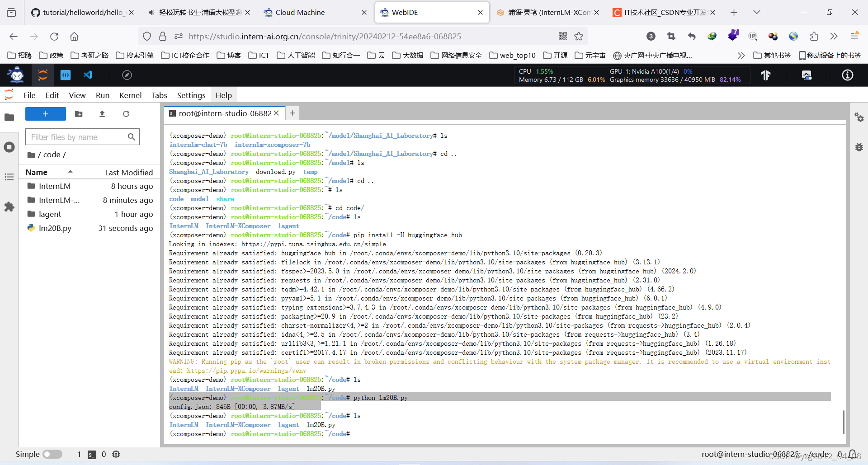Create a new folder with the toolbar icon
The height and width of the screenshot is (465, 868).
pos(79,114)
